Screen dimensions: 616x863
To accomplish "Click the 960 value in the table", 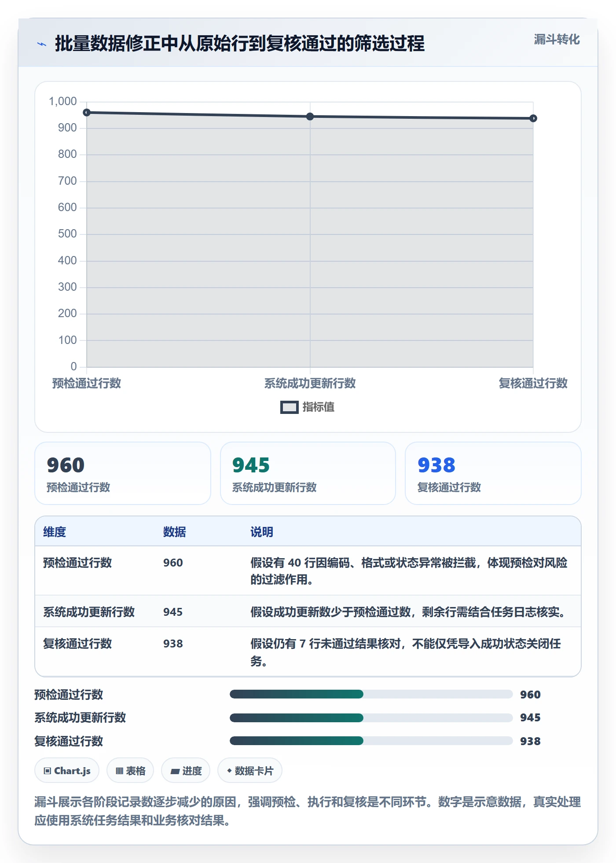I will pyautogui.click(x=173, y=563).
